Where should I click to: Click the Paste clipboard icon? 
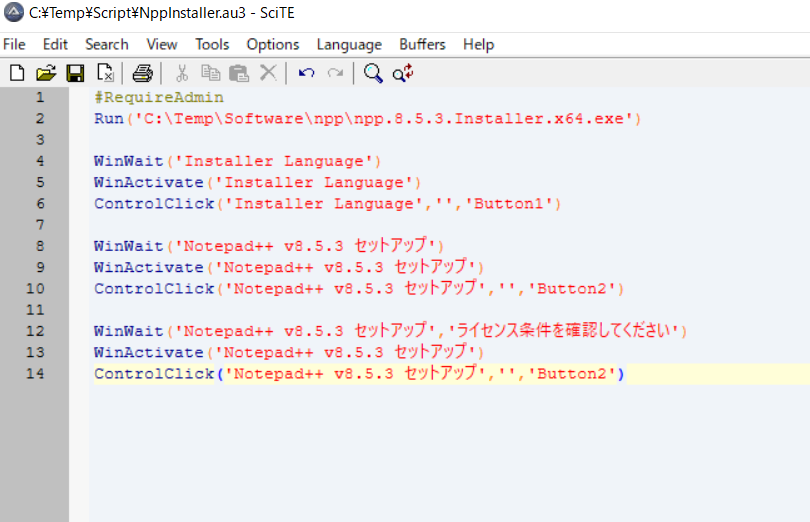coord(239,73)
